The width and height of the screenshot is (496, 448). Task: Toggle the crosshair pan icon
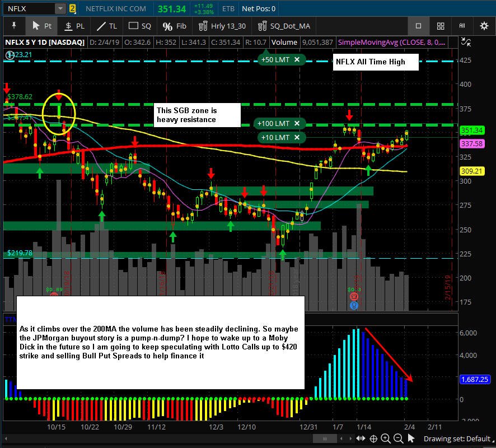(x=373, y=438)
